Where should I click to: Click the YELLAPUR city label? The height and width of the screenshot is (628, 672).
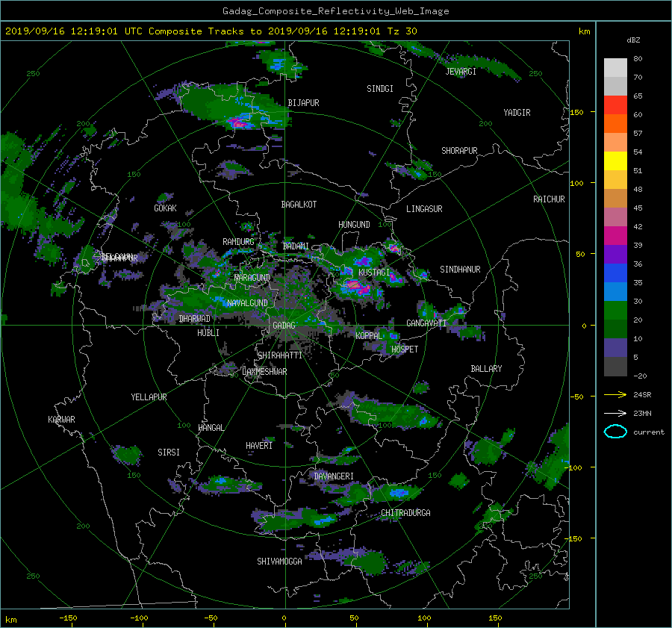[x=149, y=397]
